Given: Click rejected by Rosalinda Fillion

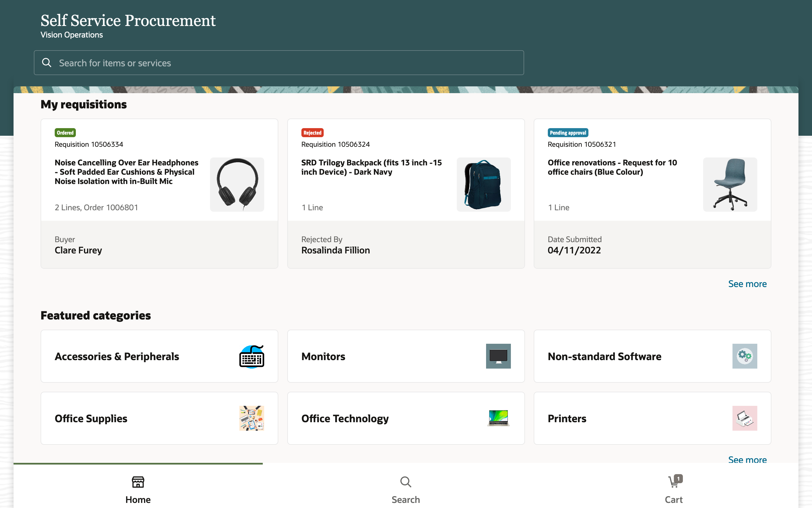Looking at the screenshot, I should (x=335, y=250).
